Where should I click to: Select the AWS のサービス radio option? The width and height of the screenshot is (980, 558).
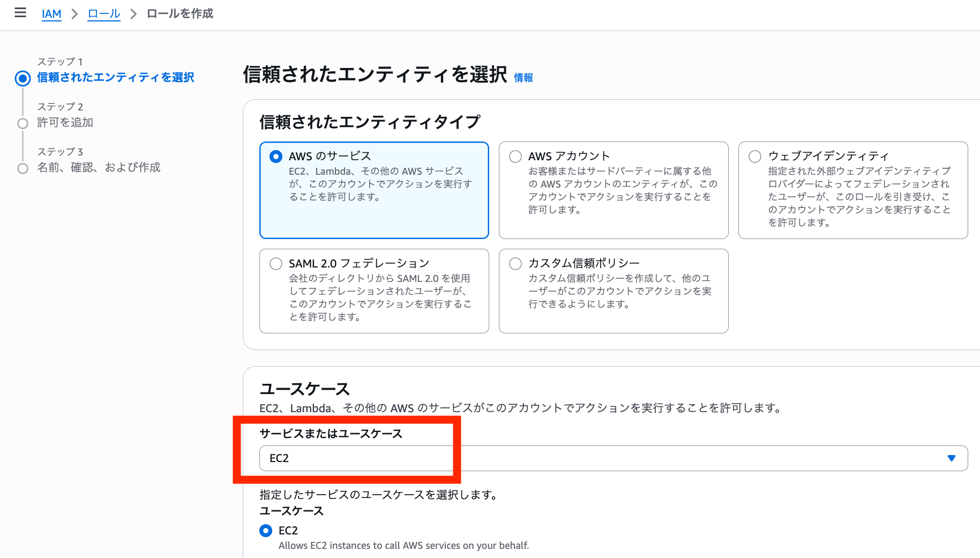point(276,157)
